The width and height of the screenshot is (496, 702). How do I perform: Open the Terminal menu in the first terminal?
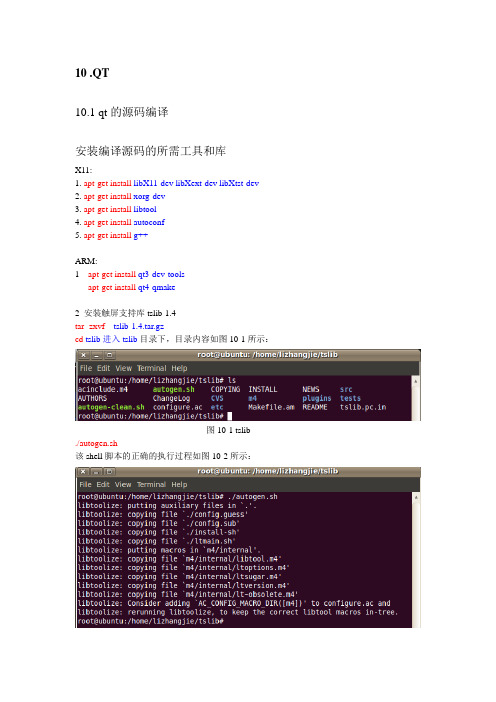tap(152, 368)
